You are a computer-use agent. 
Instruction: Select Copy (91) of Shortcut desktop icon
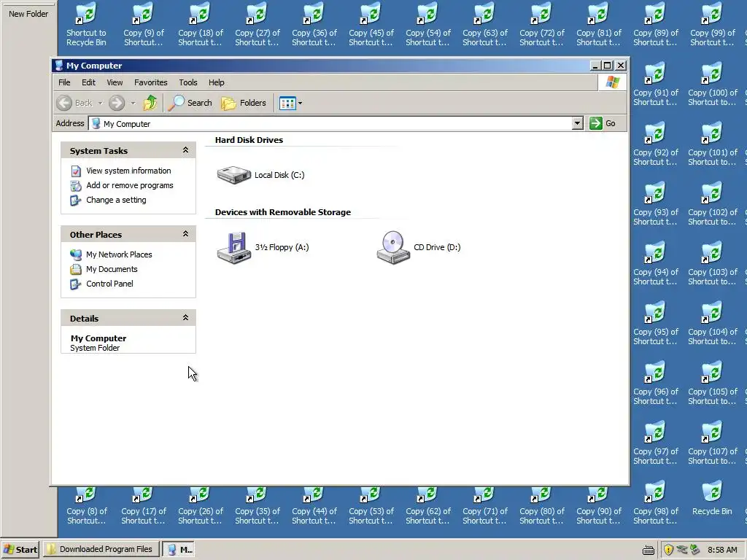[656, 85]
